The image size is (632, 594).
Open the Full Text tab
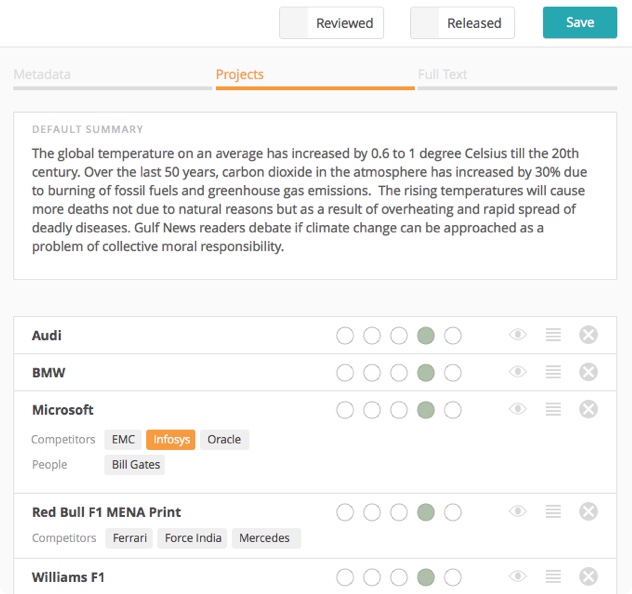pyautogui.click(x=442, y=74)
